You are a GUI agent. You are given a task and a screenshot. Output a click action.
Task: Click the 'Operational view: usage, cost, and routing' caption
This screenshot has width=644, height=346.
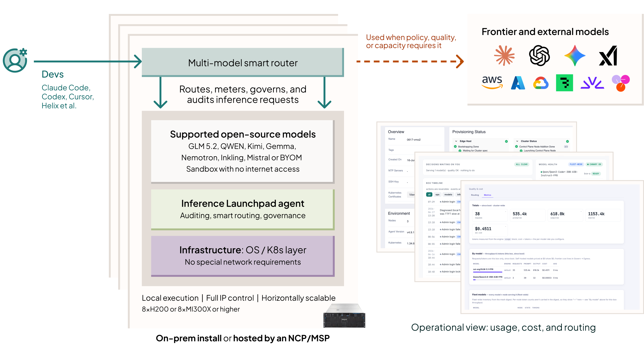pos(503,328)
